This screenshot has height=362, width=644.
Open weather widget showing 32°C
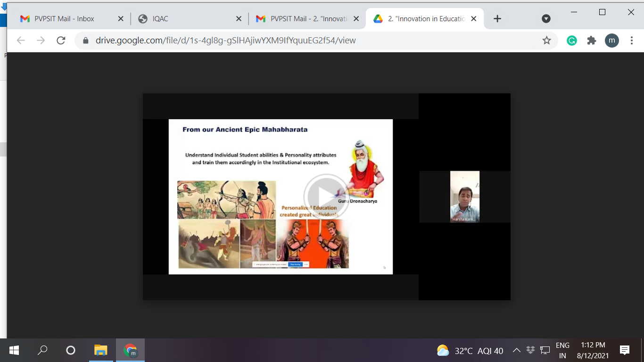pyautogui.click(x=470, y=351)
